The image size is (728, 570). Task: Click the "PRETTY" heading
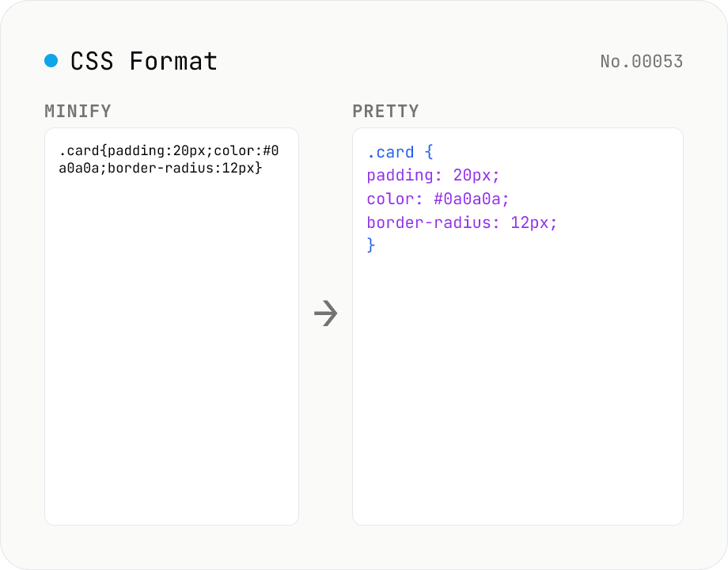coord(386,112)
